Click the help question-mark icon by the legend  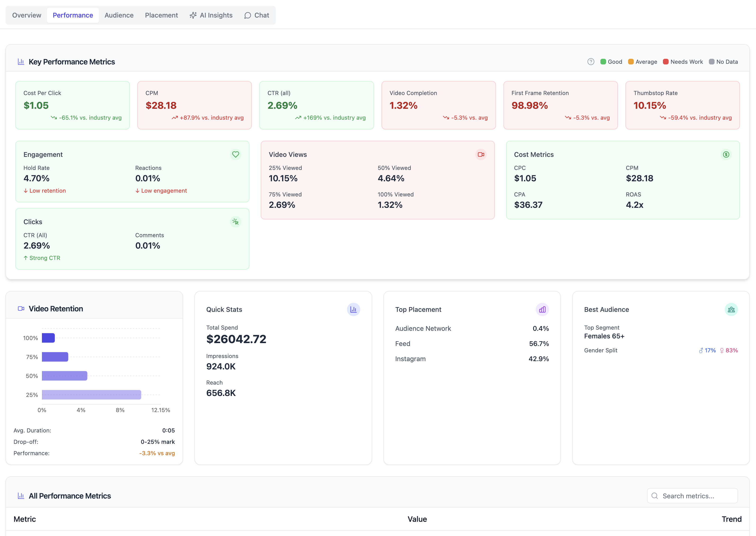pyautogui.click(x=590, y=62)
